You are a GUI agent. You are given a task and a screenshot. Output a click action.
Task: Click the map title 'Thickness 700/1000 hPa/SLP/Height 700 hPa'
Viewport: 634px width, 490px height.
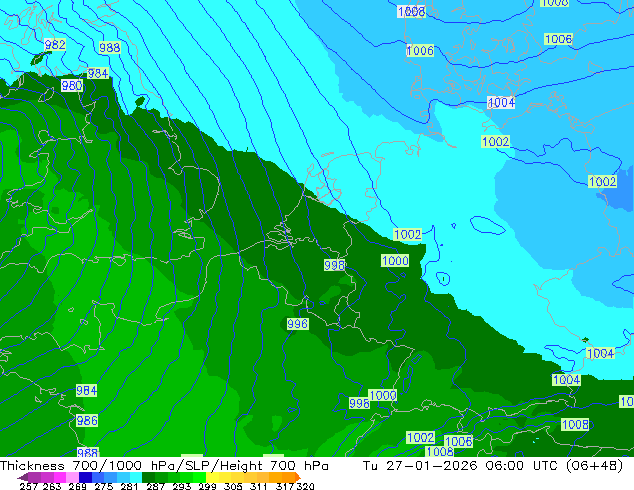[x=164, y=466]
